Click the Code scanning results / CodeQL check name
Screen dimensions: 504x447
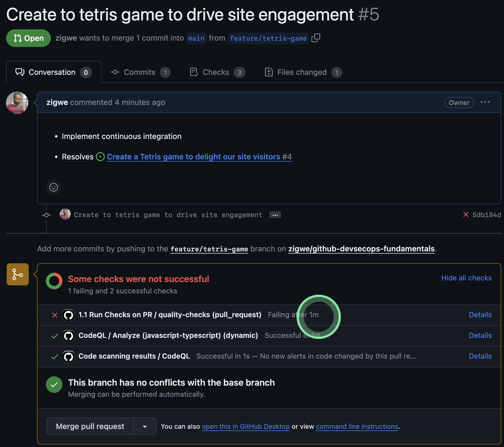[x=134, y=356]
